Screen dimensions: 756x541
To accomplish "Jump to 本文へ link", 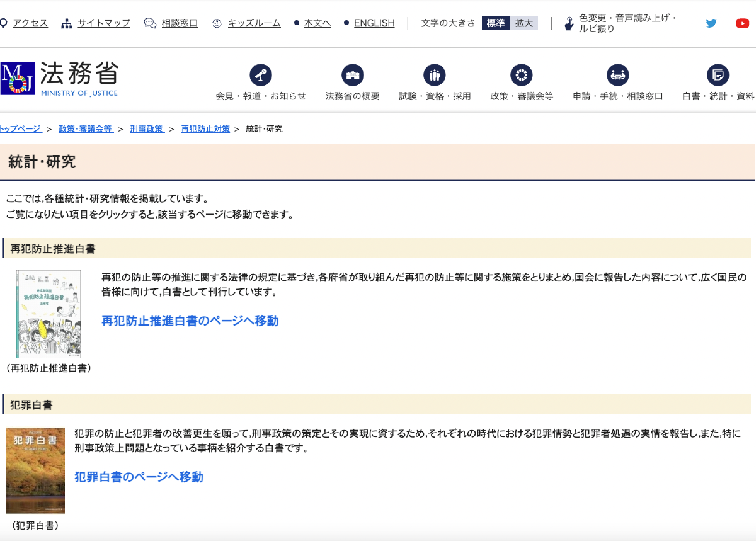I will (x=317, y=23).
